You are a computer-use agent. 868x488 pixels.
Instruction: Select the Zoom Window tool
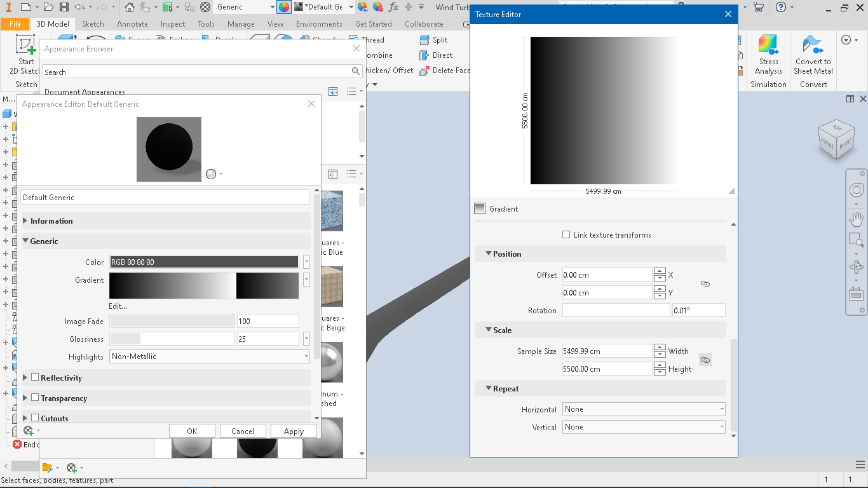tap(856, 240)
